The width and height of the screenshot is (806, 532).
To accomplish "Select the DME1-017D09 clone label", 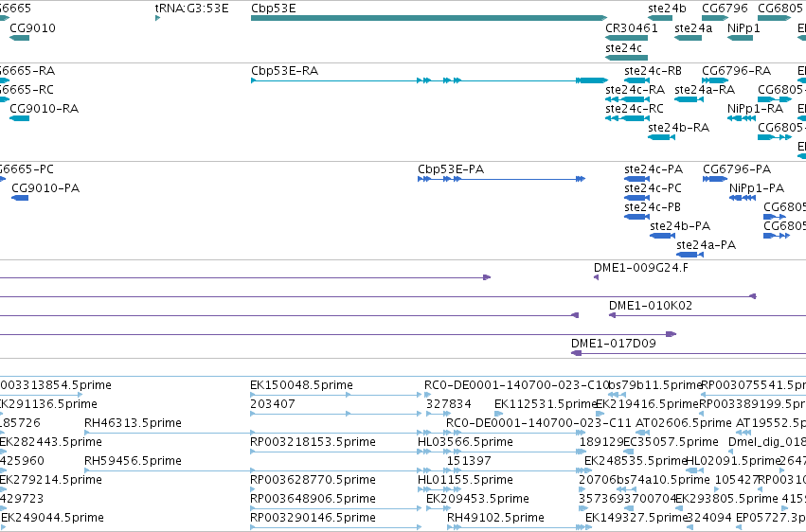I will click(614, 343).
